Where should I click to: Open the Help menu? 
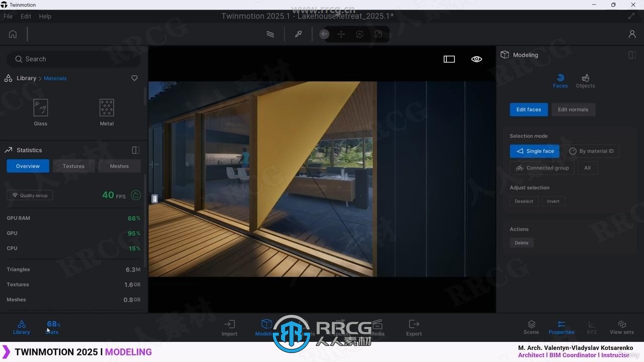click(45, 16)
